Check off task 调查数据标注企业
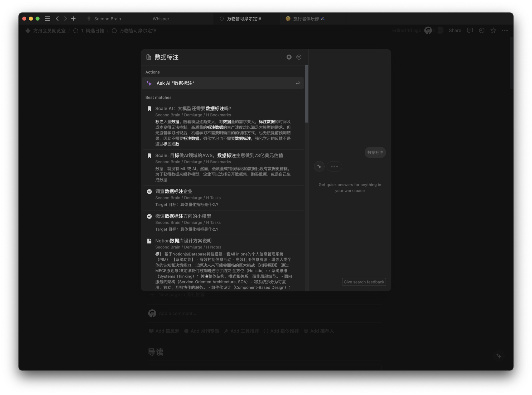Image resolution: width=532 pixels, height=395 pixels. (149, 191)
